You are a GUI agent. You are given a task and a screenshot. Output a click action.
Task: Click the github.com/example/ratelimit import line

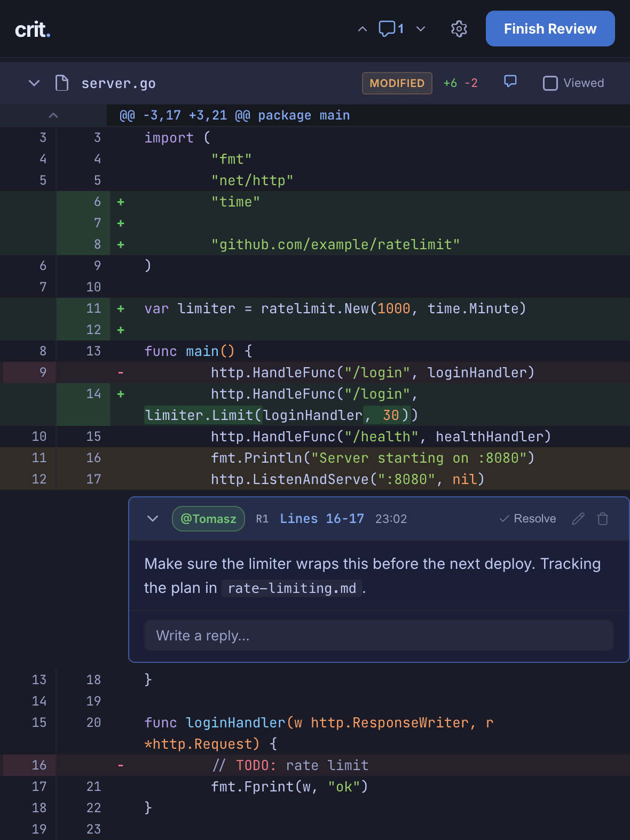(315, 244)
